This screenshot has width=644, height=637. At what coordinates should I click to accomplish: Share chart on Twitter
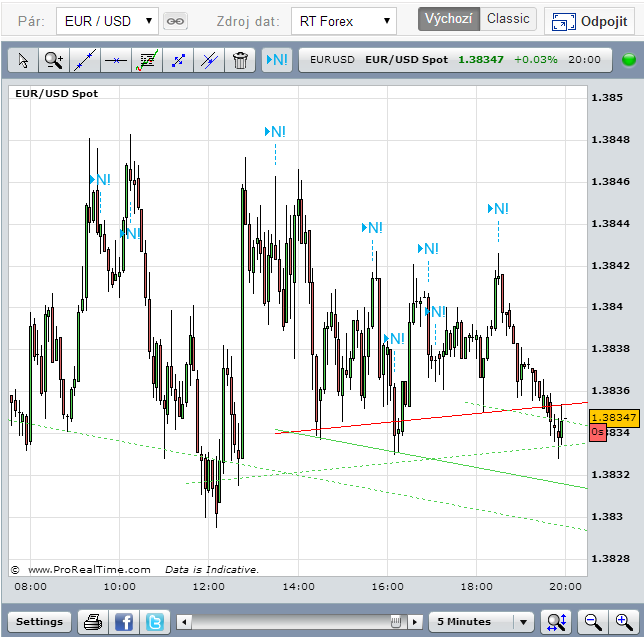point(155,622)
